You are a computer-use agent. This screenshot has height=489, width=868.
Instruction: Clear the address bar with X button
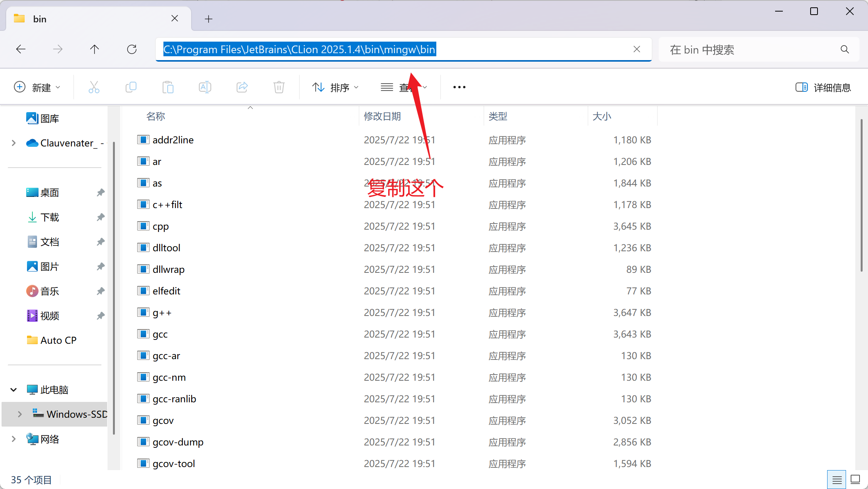[x=637, y=49]
